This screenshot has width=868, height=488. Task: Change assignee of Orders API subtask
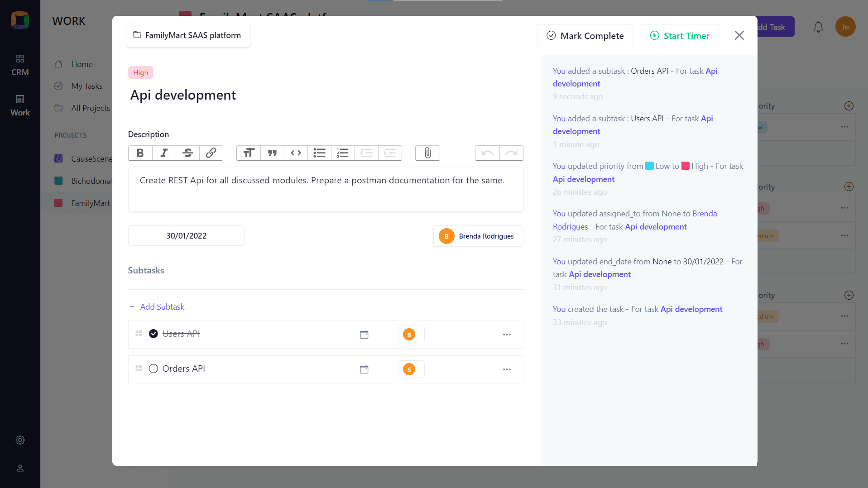(411, 369)
